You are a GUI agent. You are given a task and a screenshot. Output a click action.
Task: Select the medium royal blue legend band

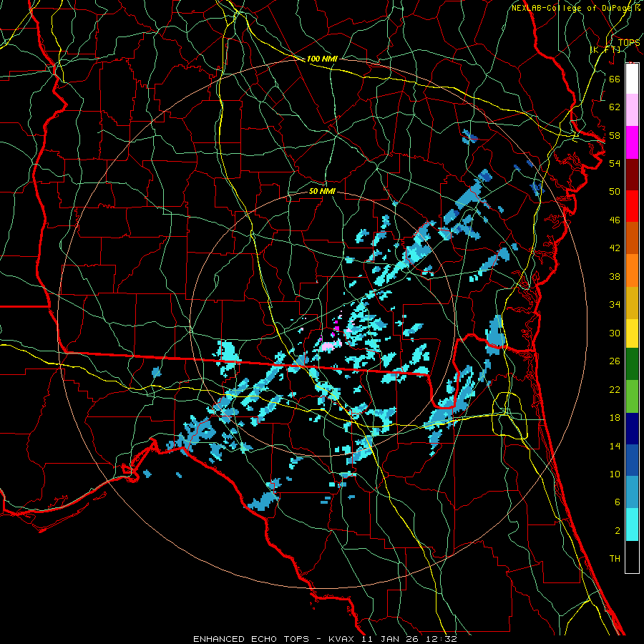(x=632, y=460)
